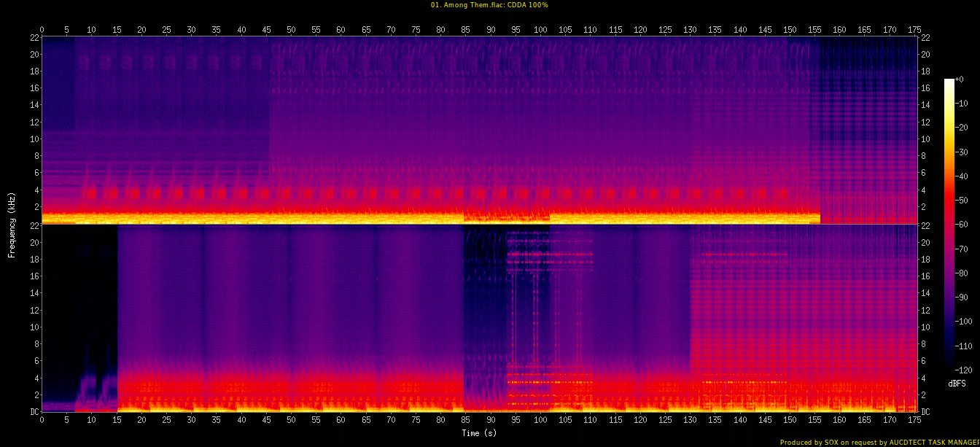Click the 45 s marker on the top time axis

click(266, 29)
